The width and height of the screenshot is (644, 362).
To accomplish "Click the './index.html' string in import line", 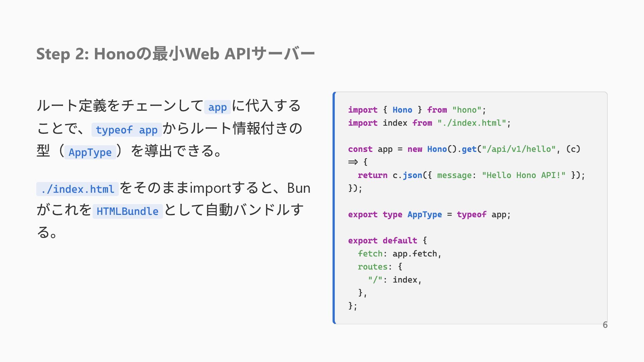I will (472, 123).
